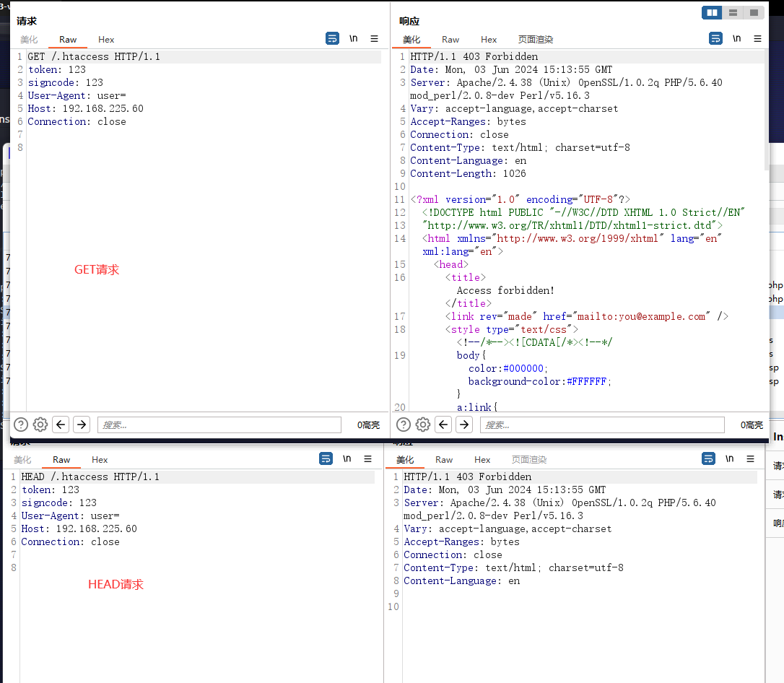Switch GET response to 美化 tab
The image size is (784, 683).
[x=411, y=40]
